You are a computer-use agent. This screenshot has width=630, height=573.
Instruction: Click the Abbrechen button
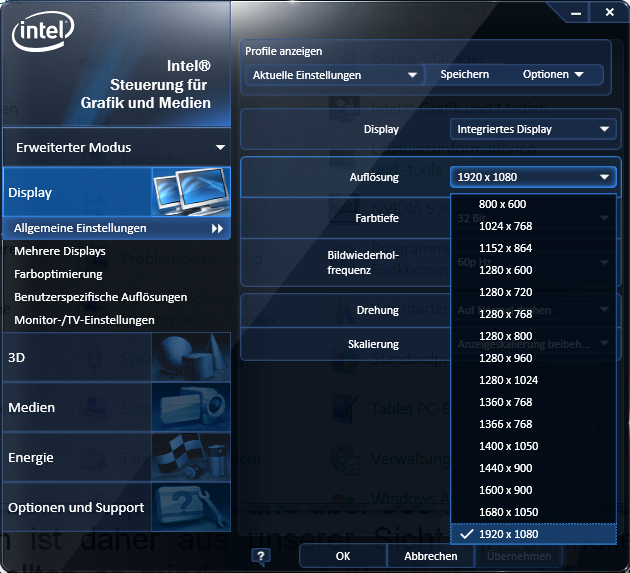coord(431,556)
